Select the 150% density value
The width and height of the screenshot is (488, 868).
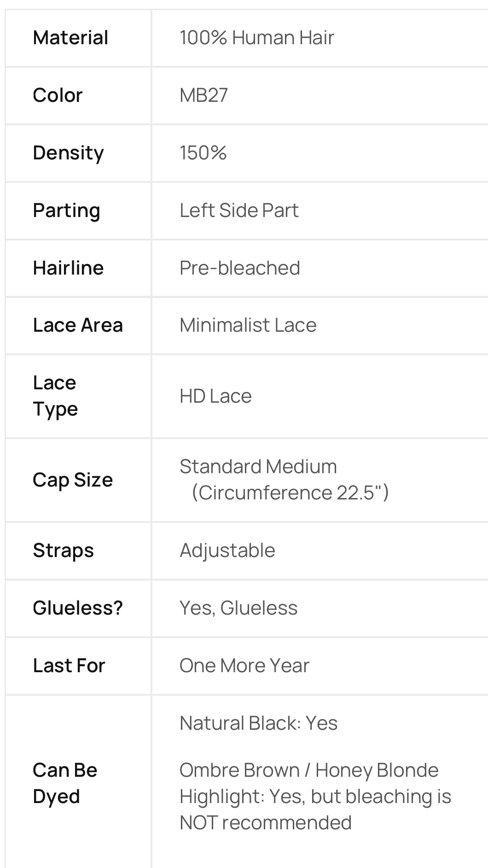(x=203, y=153)
